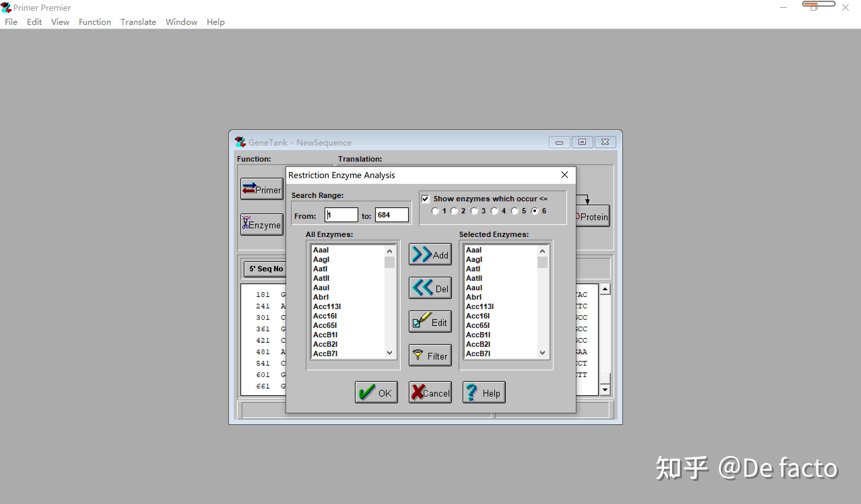This screenshot has height=504, width=861.
Task: Open the enzyme Filter button
Action: tap(430, 356)
